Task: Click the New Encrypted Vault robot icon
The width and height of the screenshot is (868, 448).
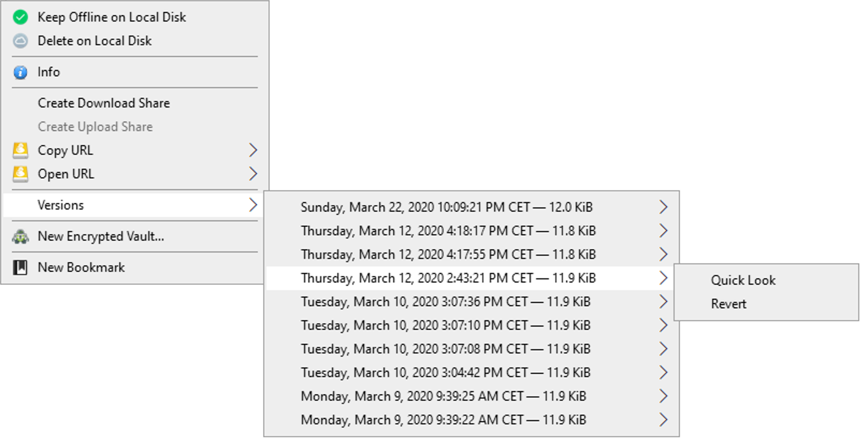Action: 20,236
